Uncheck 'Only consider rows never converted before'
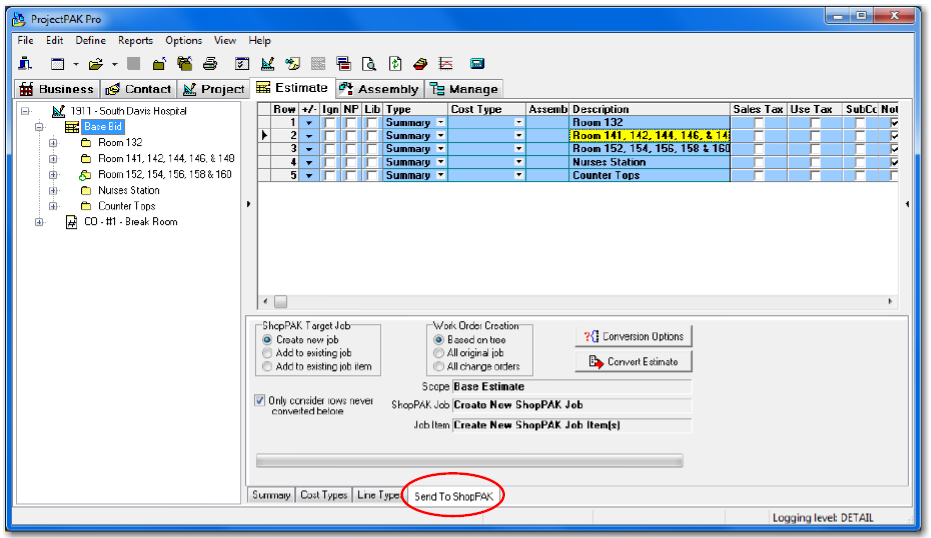The image size is (931, 538). click(x=260, y=401)
